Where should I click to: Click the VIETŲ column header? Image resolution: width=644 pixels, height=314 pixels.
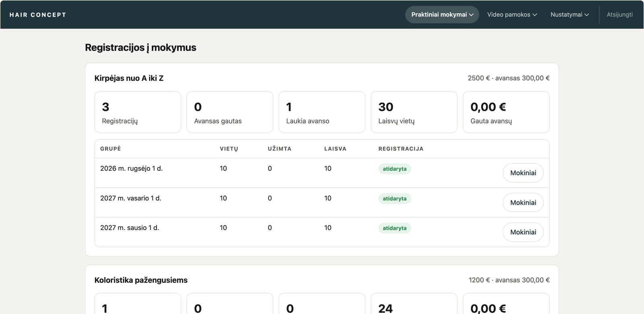tap(229, 149)
